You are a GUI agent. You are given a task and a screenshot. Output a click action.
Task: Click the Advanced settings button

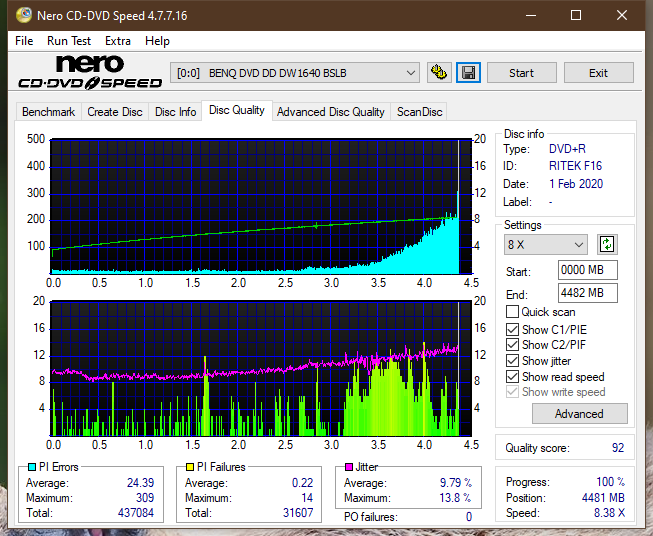579,414
